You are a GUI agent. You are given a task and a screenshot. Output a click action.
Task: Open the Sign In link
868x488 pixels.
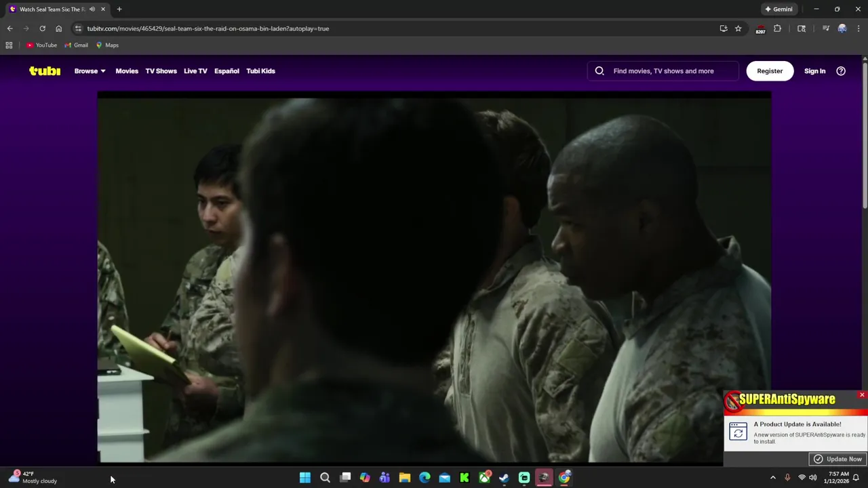coord(814,71)
